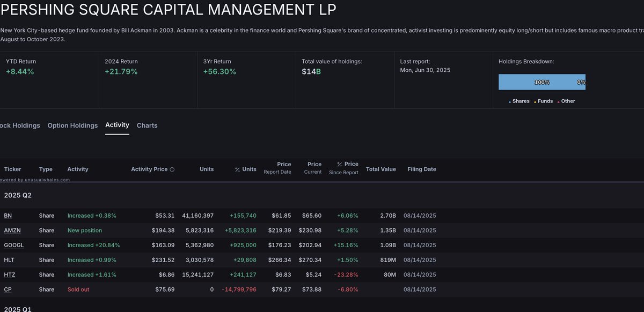Click the "New position" activity for AMZN
The image size is (644, 312).
pos(85,231)
